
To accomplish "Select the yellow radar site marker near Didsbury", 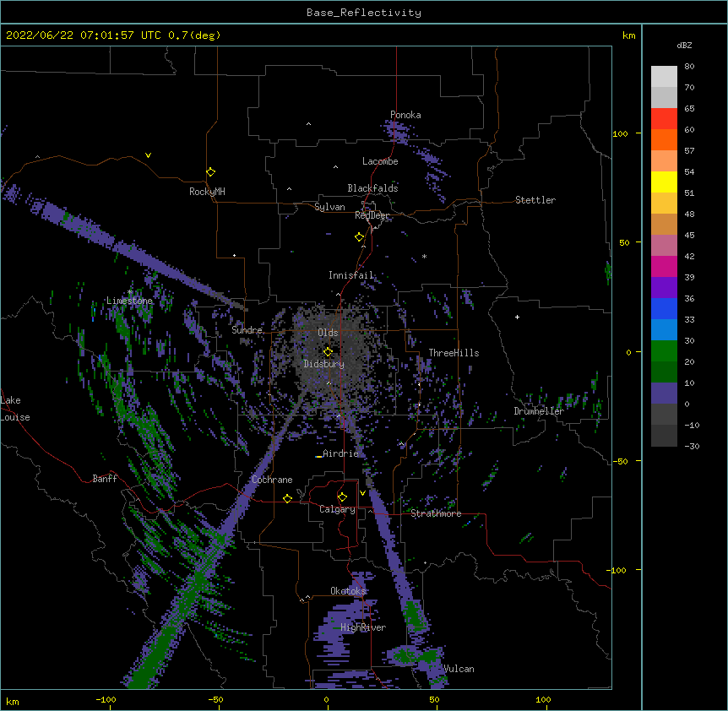I will coord(328,351).
